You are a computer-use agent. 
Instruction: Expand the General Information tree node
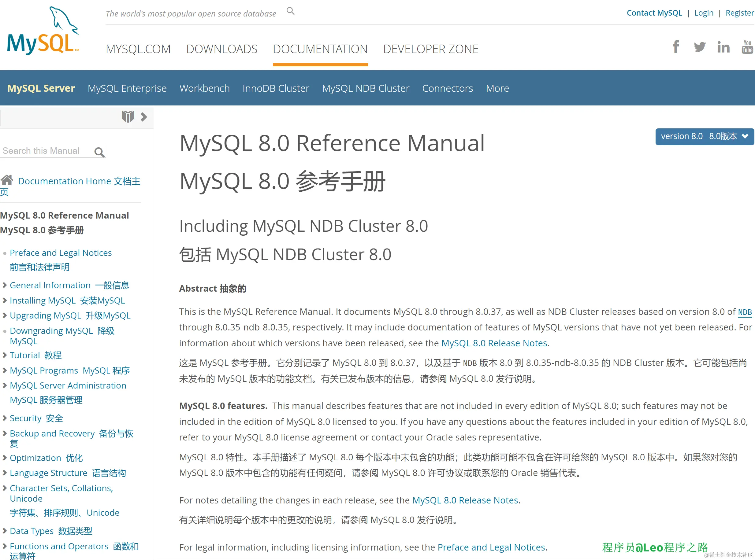5,285
